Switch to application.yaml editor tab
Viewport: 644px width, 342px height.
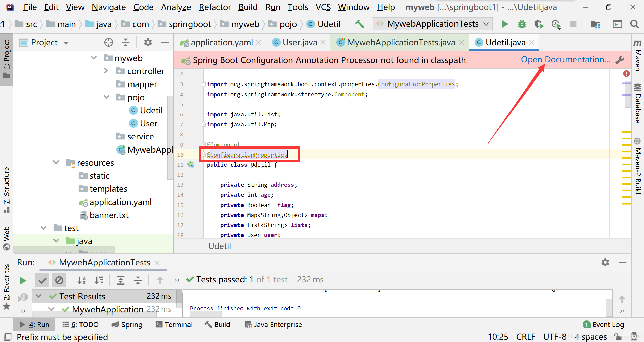(x=221, y=43)
